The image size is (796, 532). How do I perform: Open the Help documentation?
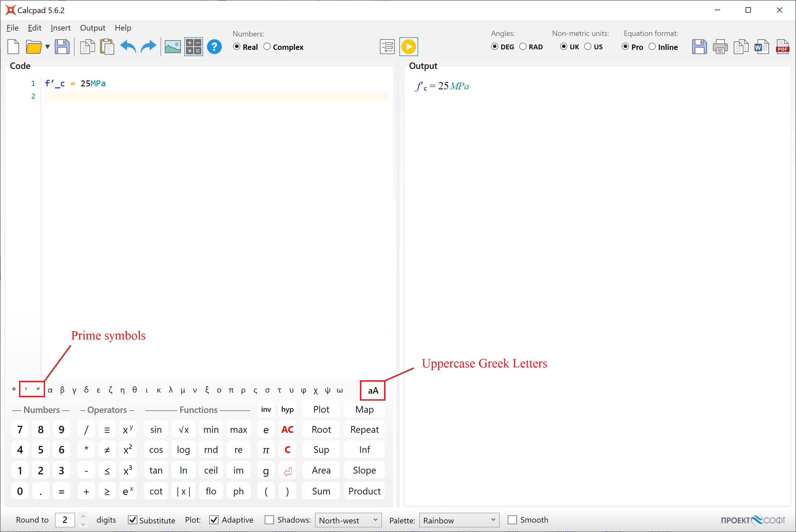[x=215, y=46]
